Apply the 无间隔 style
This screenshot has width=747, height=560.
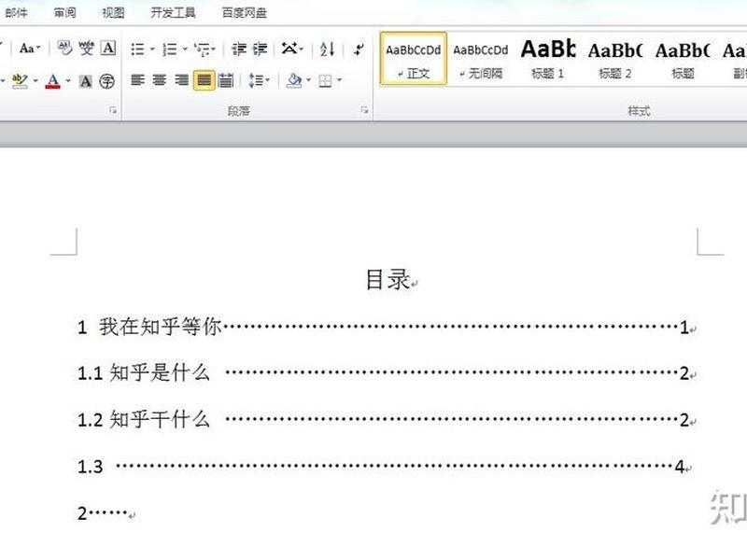click(x=481, y=59)
